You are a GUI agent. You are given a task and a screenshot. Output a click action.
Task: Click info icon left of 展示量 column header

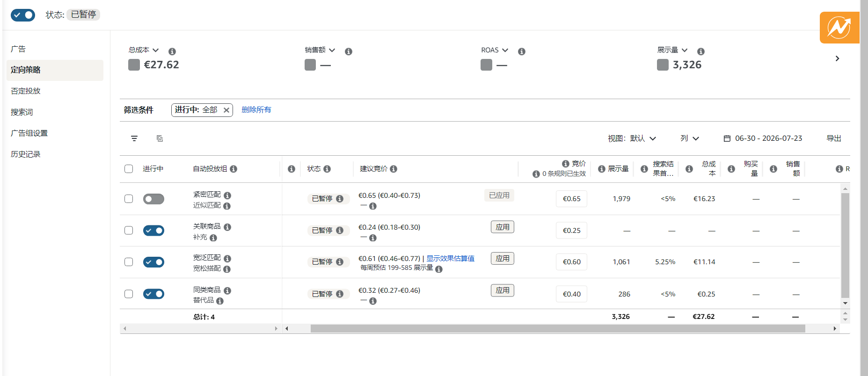[602, 169]
